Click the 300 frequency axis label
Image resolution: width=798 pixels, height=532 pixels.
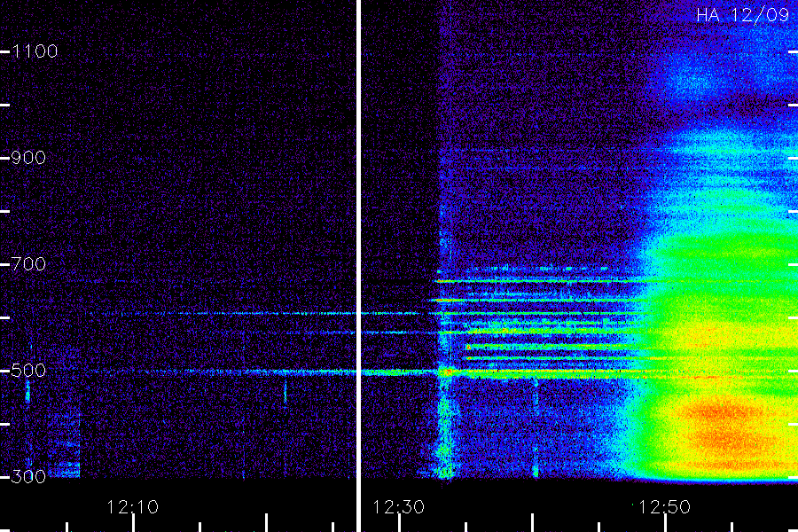[28, 476]
